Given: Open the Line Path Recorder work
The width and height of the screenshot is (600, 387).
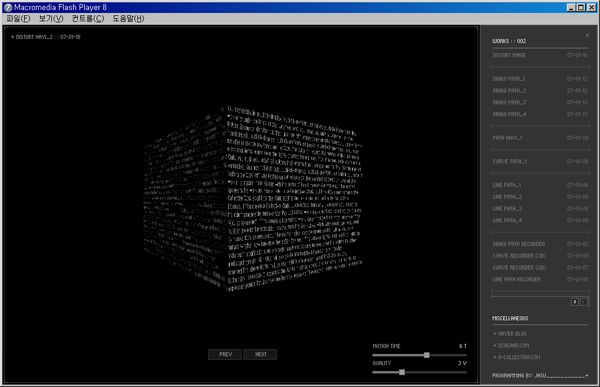Looking at the screenshot, I should 540,279.
